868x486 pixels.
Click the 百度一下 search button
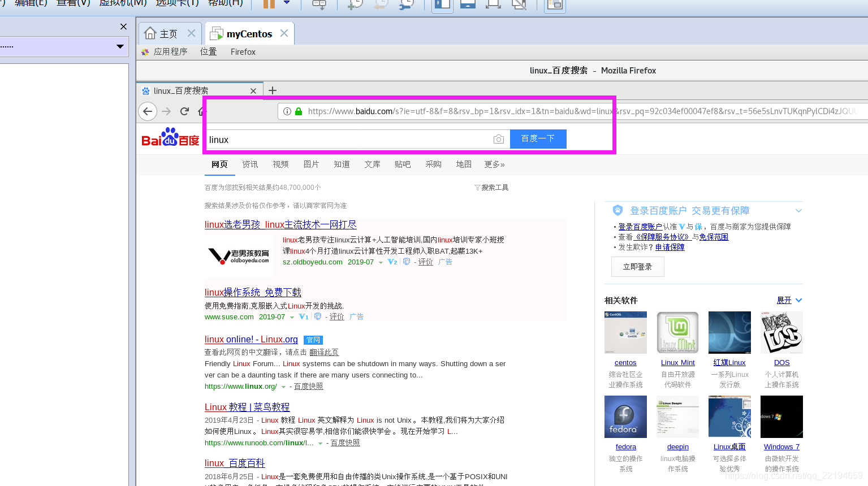point(538,139)
